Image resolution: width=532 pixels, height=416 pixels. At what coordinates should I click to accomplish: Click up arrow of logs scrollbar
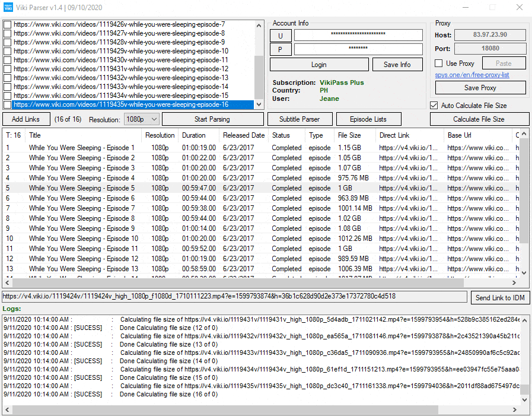(x=524, y=320)
